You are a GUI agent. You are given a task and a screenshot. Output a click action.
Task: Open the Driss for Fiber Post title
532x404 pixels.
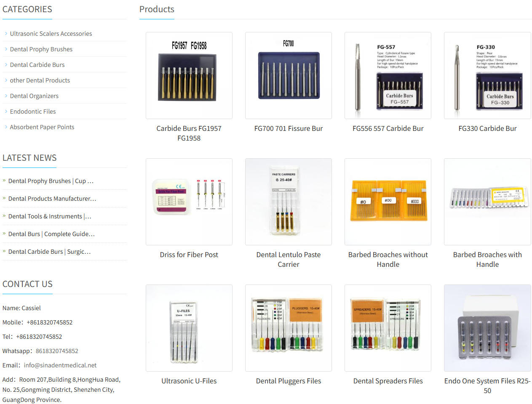[189, 255]
